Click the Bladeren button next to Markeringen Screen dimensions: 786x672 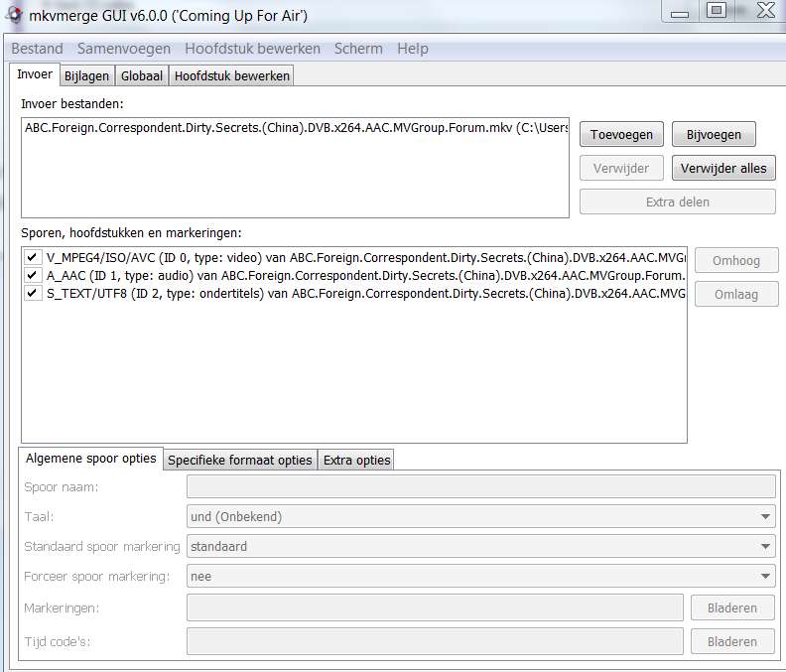[x=732, y=607]
